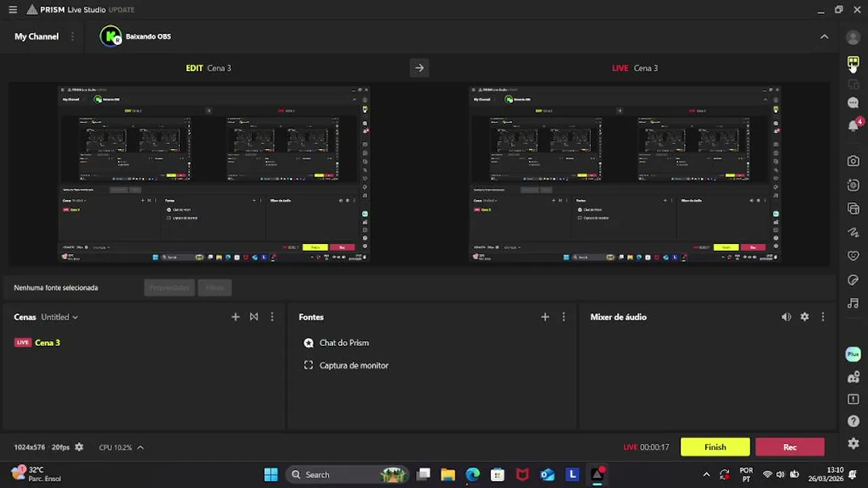The height and width of the screenshot is (488, 868).
Task: Collapse the My Channel panel chevron
Action: pos(824,37)
